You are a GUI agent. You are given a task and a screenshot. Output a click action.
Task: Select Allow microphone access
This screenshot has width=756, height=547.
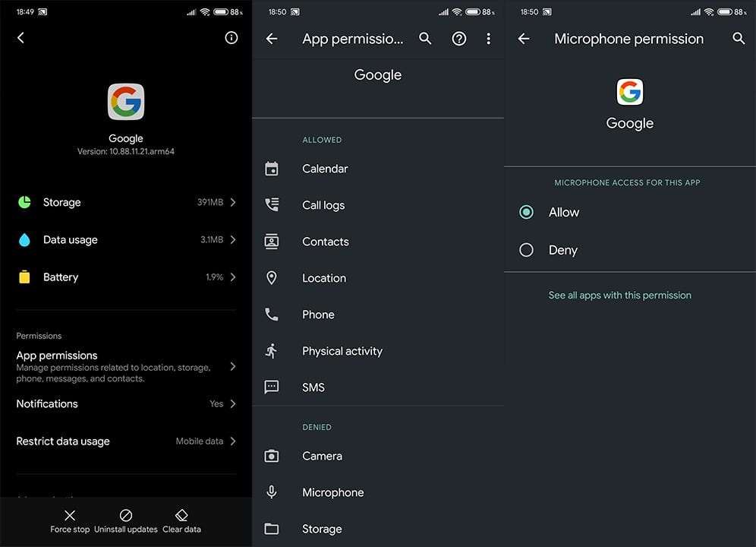526,213
